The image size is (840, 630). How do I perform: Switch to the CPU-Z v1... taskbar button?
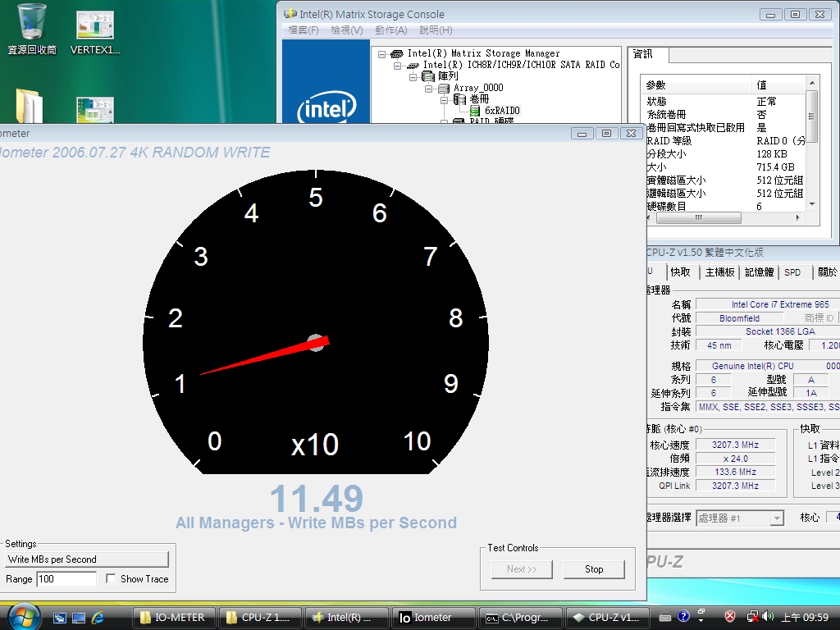(608, 618)
